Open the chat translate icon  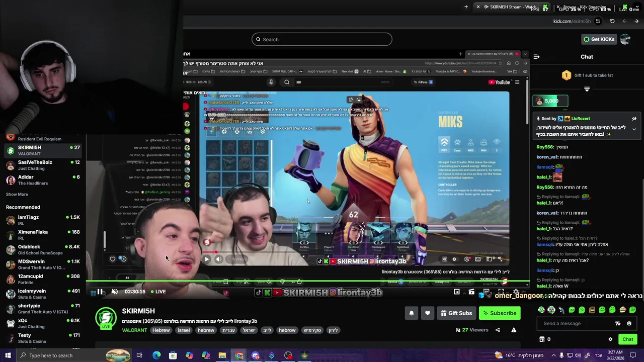pyautogui.click(x=618, y=323)
